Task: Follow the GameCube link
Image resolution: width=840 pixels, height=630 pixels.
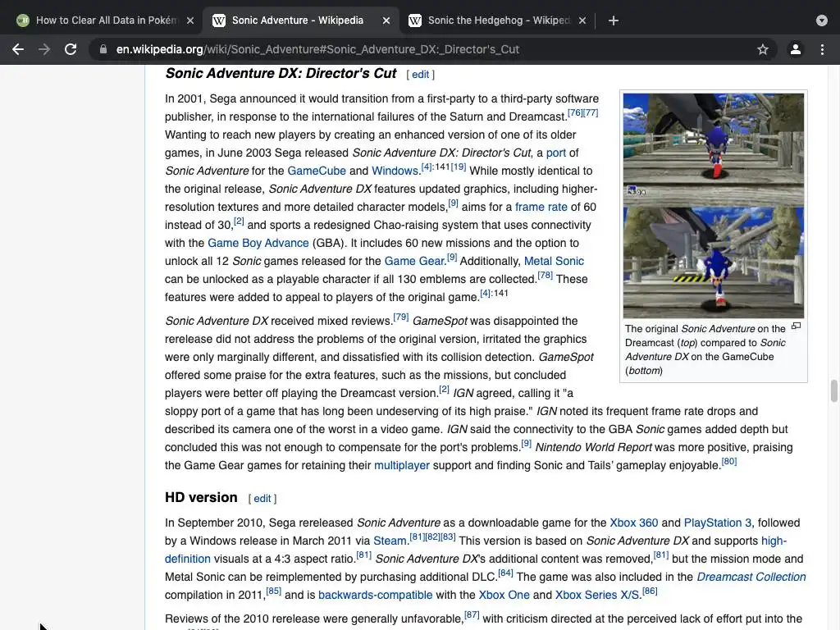Action: coord(317,171)
